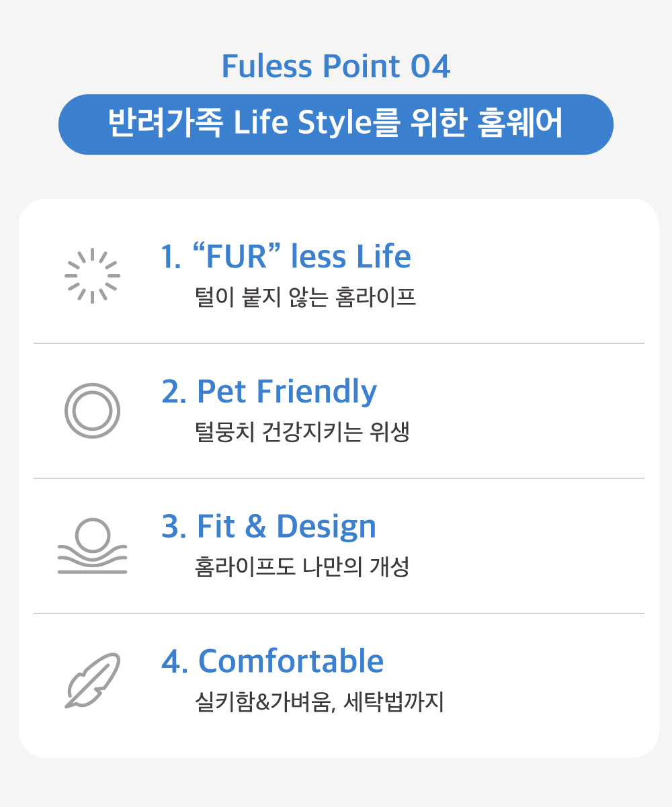Click the text '털이 붙지 않는 홈라이프'
Screen dimensions: 672x807
pyautogui.click(x=305, y=298)
